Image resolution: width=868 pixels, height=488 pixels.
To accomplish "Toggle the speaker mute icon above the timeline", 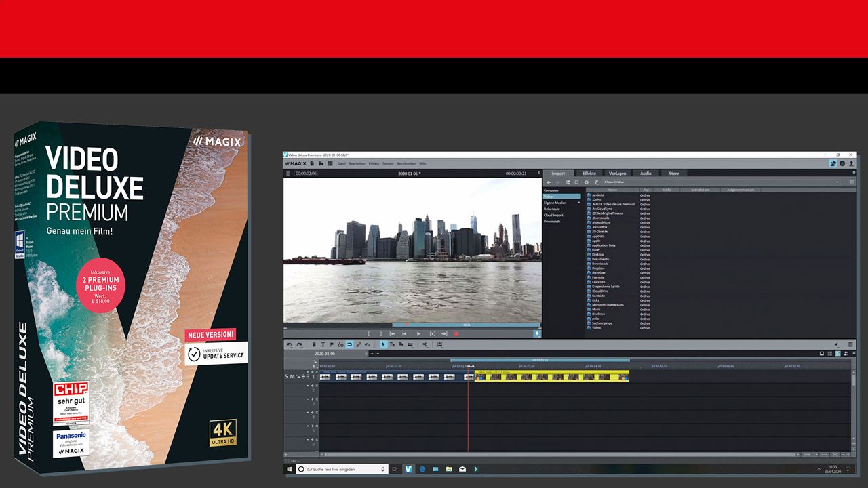I will (836, 344).
